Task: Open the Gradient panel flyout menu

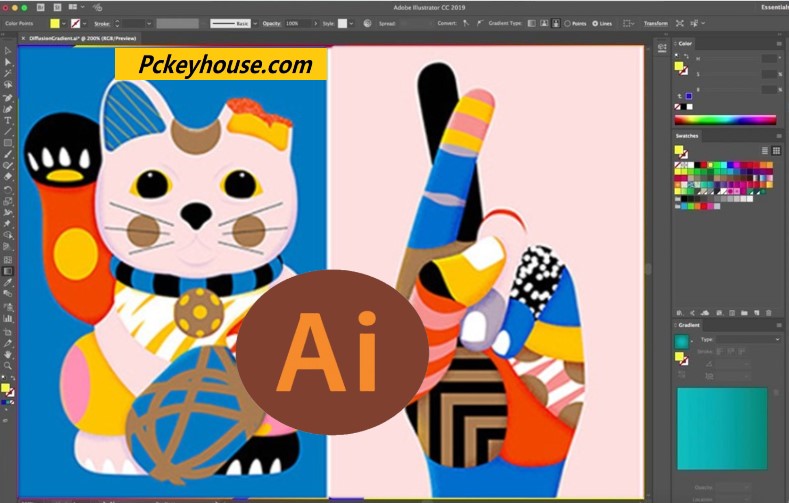Action: click(x=779, y=325)
